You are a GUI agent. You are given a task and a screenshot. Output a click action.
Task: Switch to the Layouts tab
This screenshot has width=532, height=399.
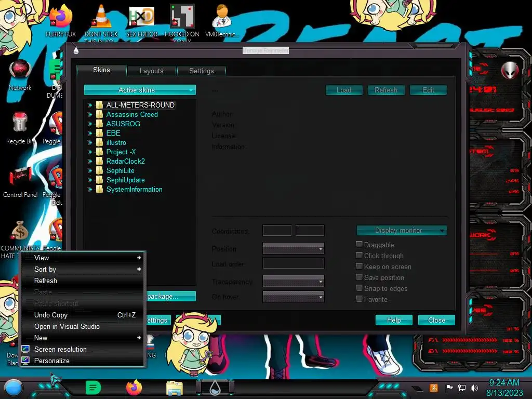pyautogui.click(x=152, y=71)
